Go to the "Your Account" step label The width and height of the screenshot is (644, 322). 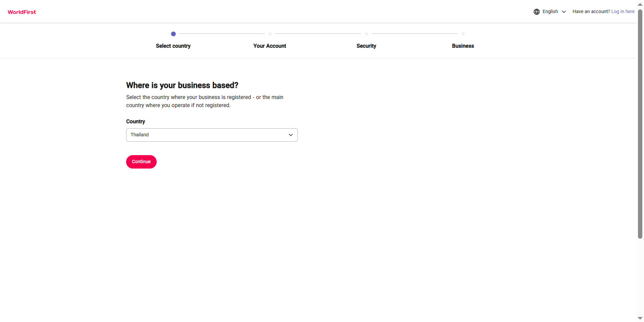click(x=270, y=46)
